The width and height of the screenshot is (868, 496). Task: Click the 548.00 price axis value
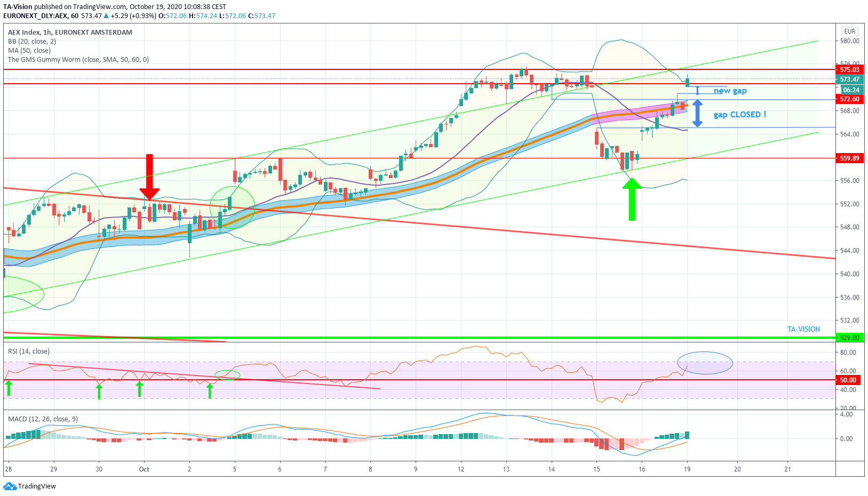[x=849, y=227]
